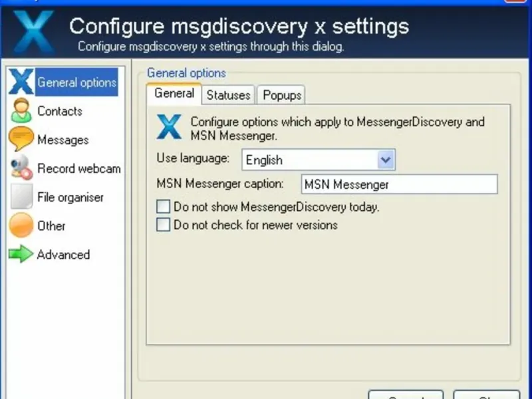The width and height of the screenshot is (532, 399).
Task: Click the orange Messages speech bubble icon
Action: click(x=21, y=138)
